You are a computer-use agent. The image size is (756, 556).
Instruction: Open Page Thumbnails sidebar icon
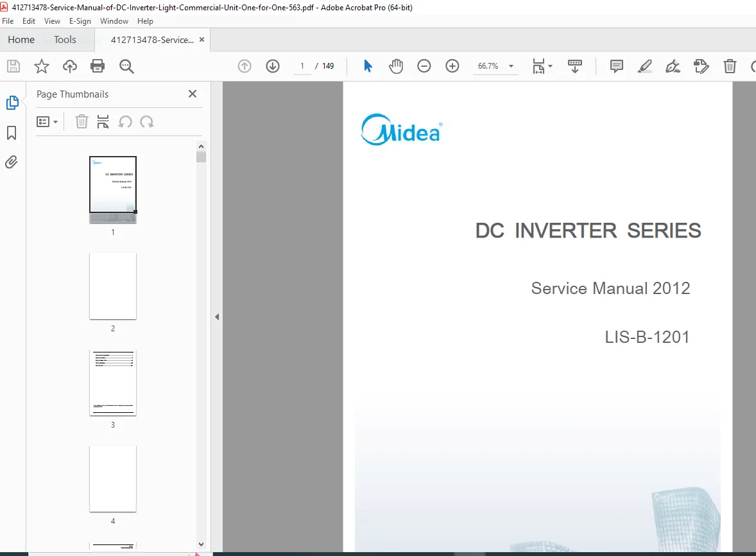point(12,103)
